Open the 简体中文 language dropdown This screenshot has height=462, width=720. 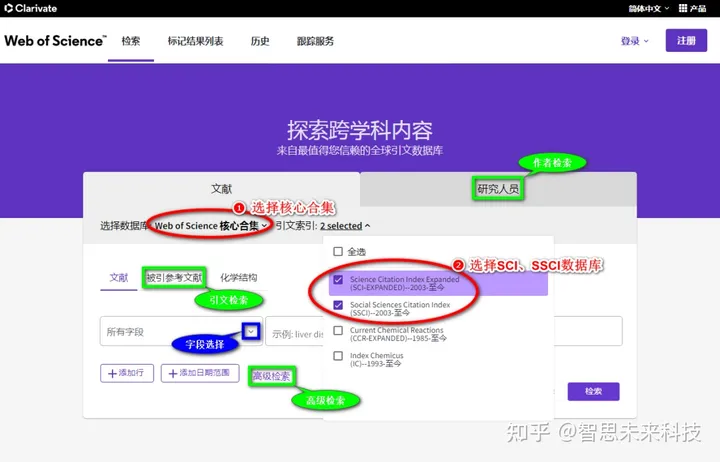(x=648, y=8)
